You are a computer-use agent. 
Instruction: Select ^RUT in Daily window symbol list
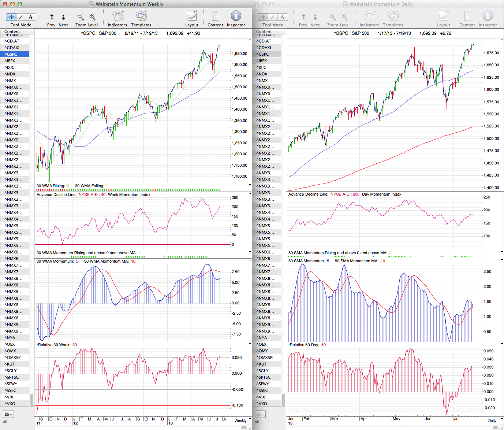pyautogui.click(x=262, y=364)
